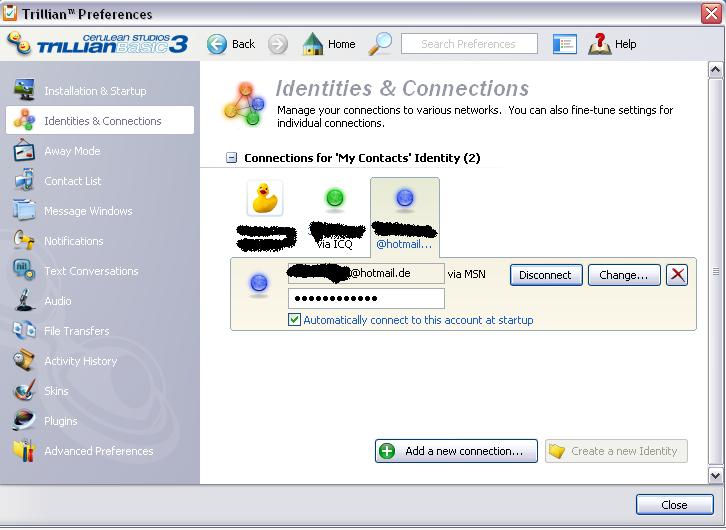Open Activity History preferences

coord(100,361)
